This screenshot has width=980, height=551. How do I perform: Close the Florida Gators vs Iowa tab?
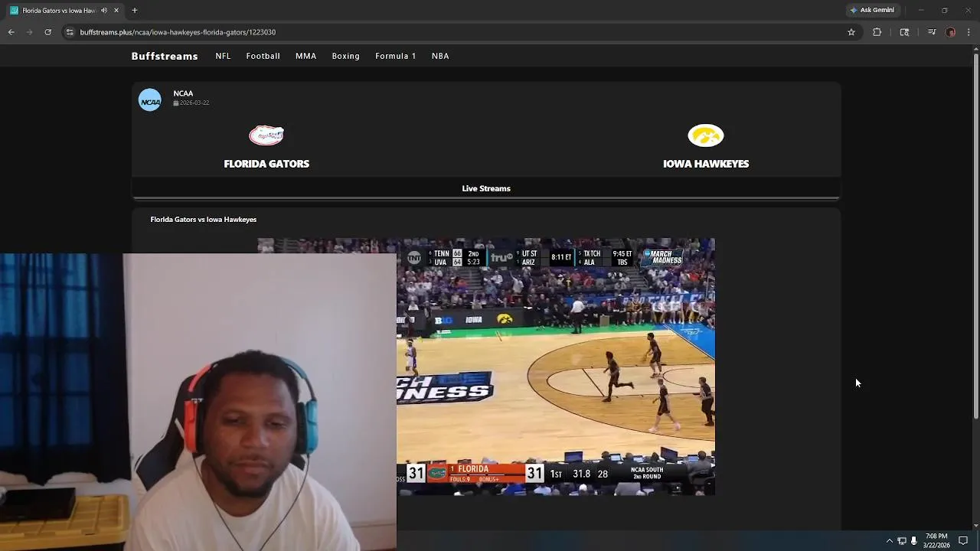116,10
